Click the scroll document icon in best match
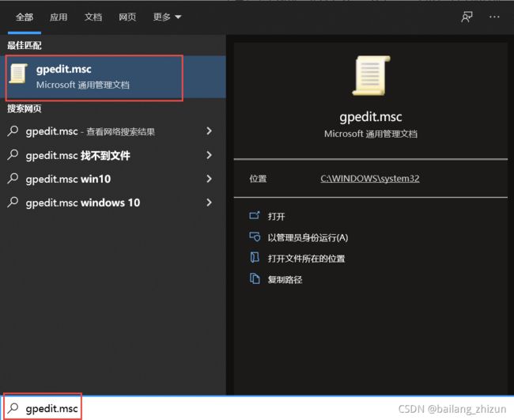Image resolution: width=514 pixels, height=420 pixels. [18, 74]
